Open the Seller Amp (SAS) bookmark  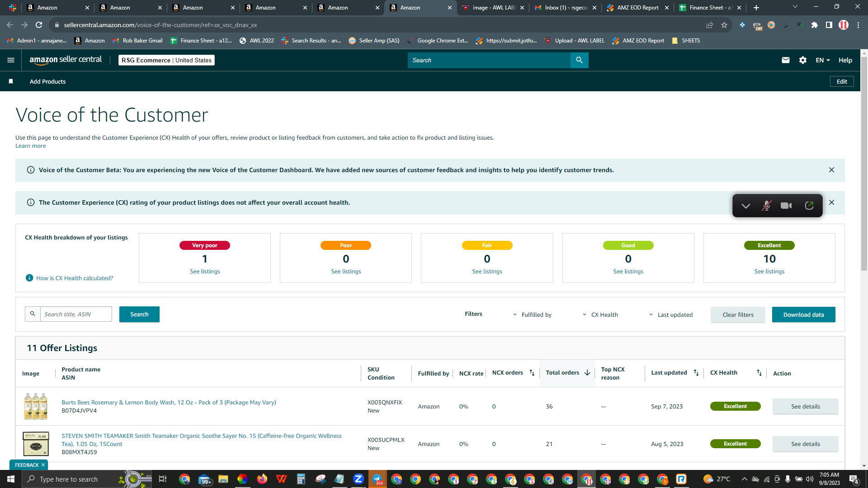[374, 41]
